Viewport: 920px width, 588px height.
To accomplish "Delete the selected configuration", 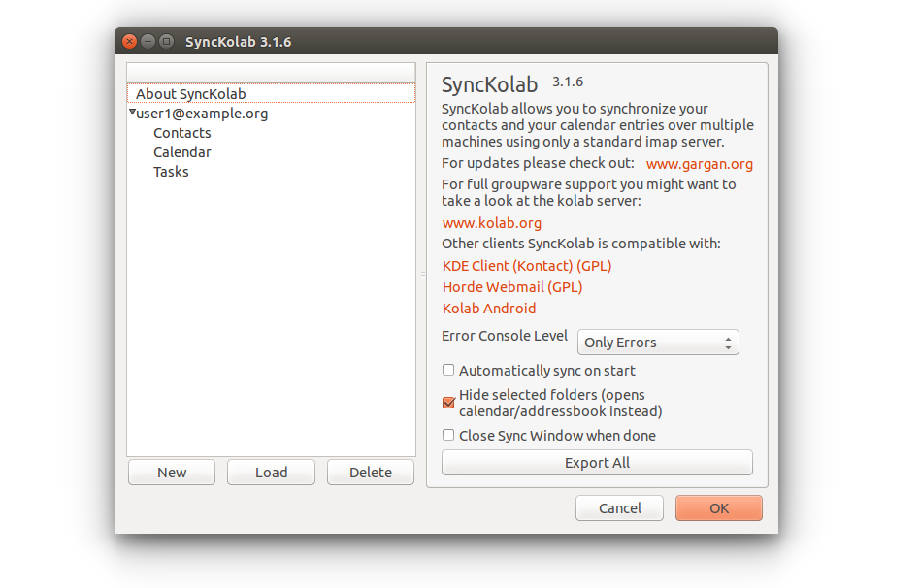I will click(x=370, y=473).
